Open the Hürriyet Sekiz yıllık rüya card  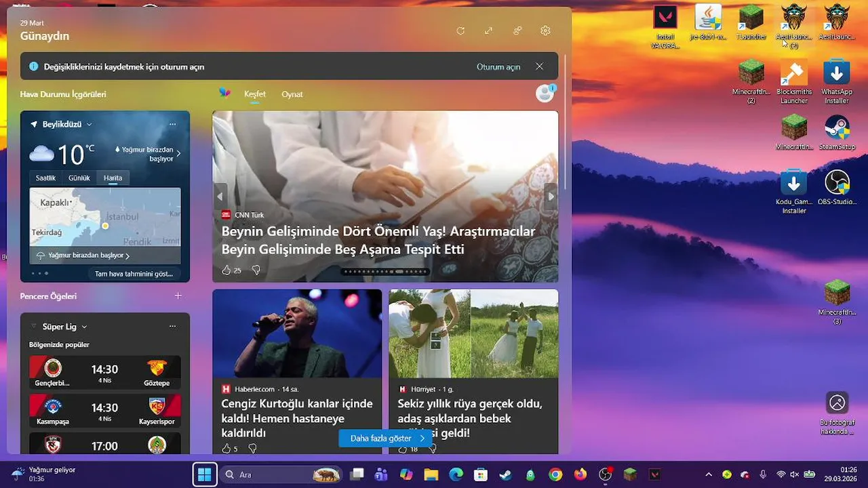[473, 371]
